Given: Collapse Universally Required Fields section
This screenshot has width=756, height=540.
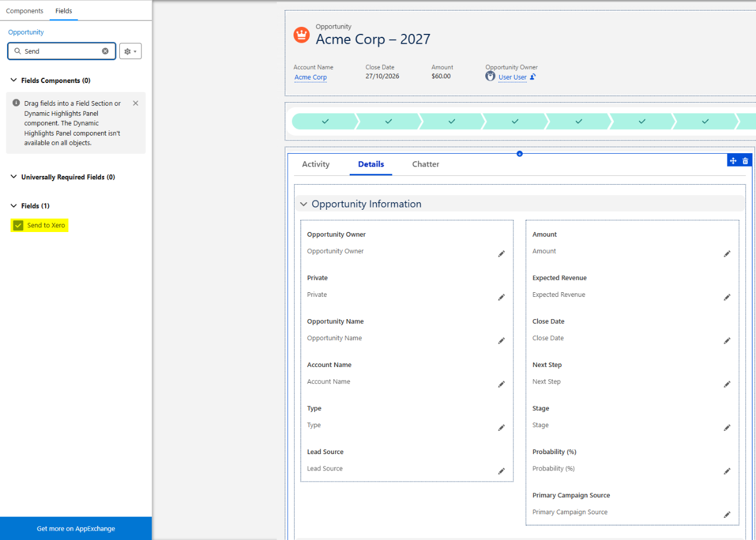Looking at the screenshot, I should (x=14, y=176).
